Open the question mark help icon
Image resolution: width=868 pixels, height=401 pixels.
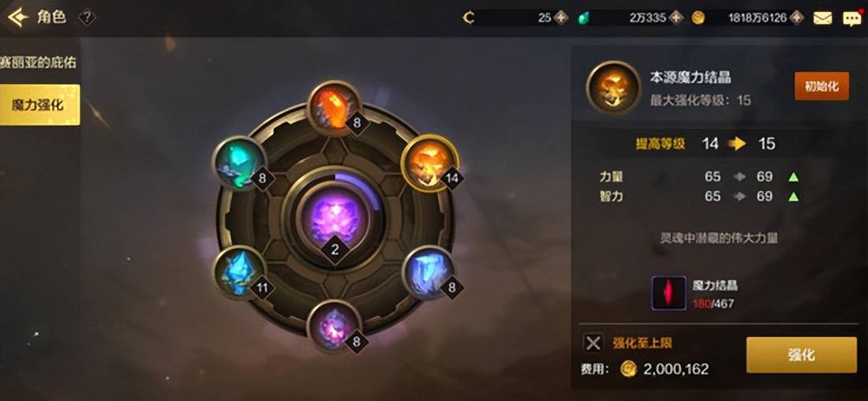[87, 17]
